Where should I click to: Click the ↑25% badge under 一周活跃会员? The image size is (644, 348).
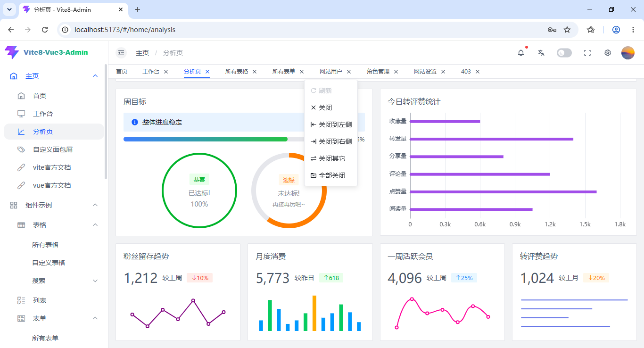tap(464, 278)
